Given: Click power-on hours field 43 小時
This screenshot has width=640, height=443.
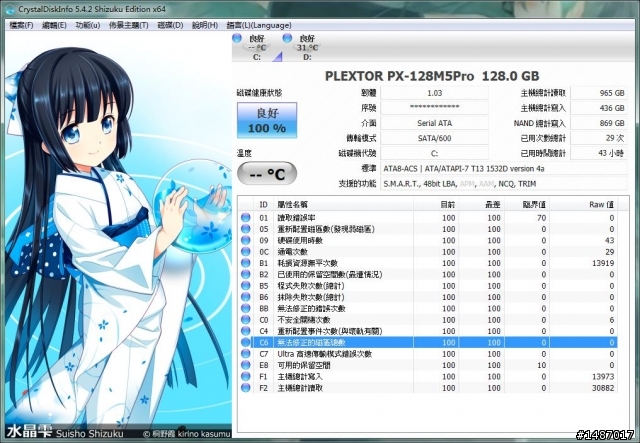Looking at the screenshot, I should tap(599, 154).
